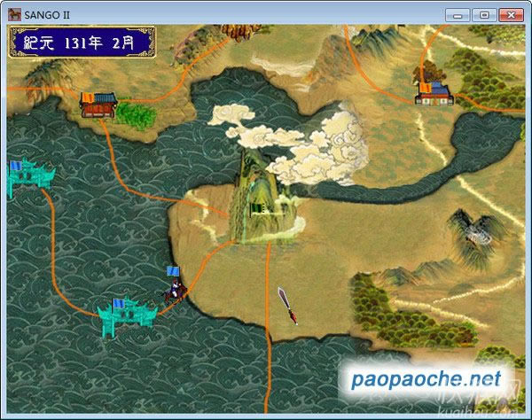Minimize the SANGO II window
This screenshot has height=420, width=532.
pyautogui.click(x=458, y=13)
